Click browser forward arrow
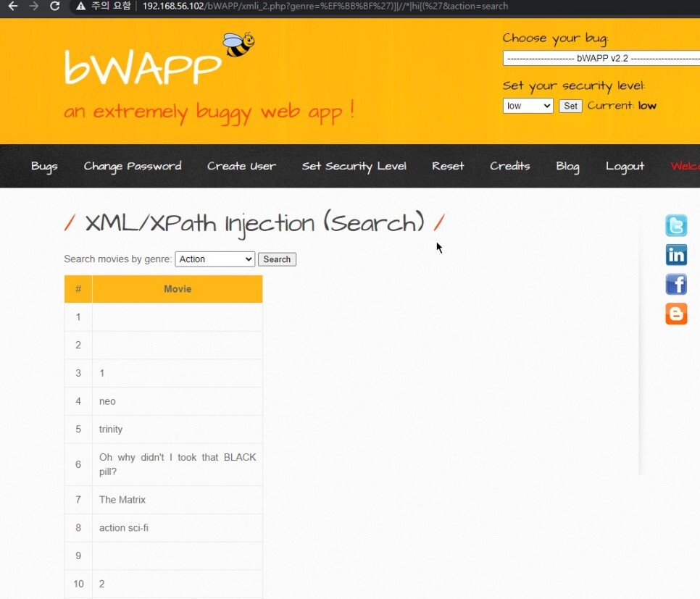700x599 pixels. [x=34, y=7]
